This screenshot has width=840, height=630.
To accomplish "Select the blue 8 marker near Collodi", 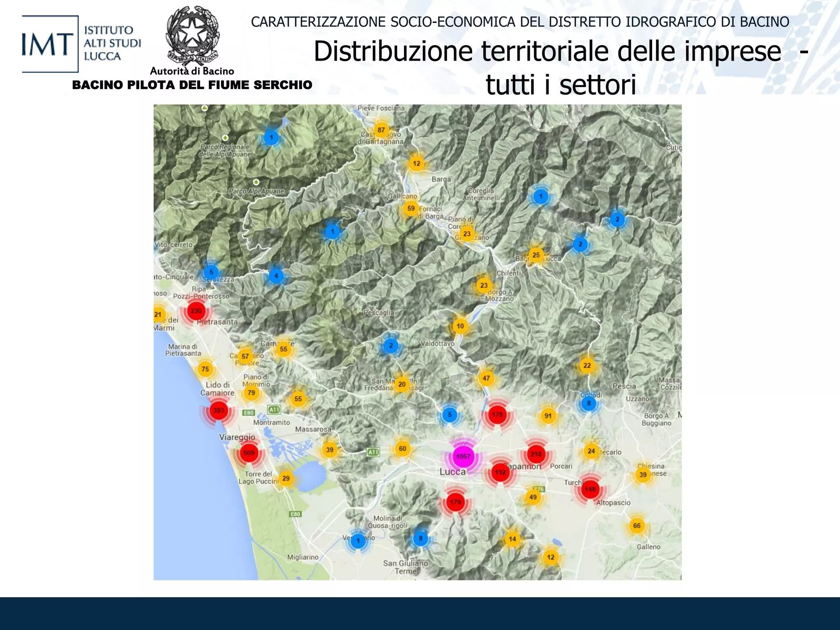I will pyautogui.click(x=589, y=403).
